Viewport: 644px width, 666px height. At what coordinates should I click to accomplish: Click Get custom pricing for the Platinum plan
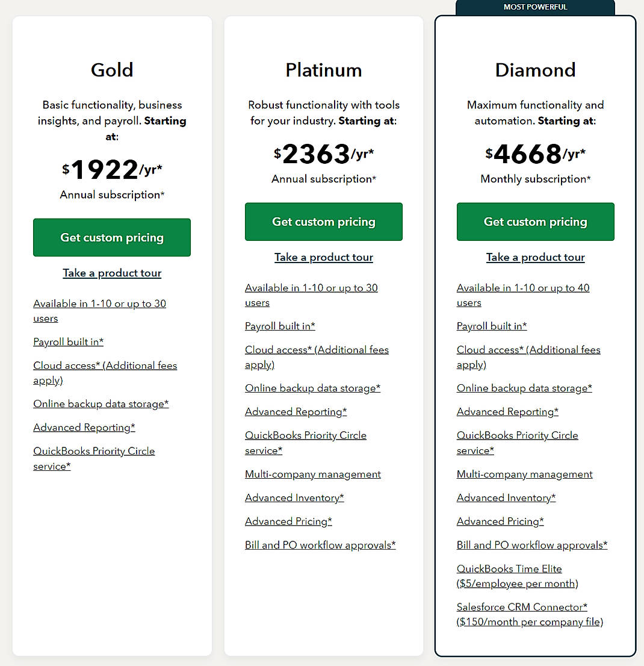(x=323, y=222)
